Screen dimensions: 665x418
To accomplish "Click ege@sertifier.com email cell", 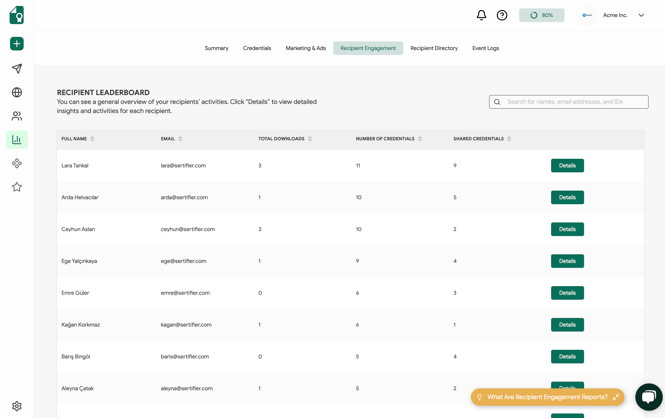I will [x=183, y=261].
